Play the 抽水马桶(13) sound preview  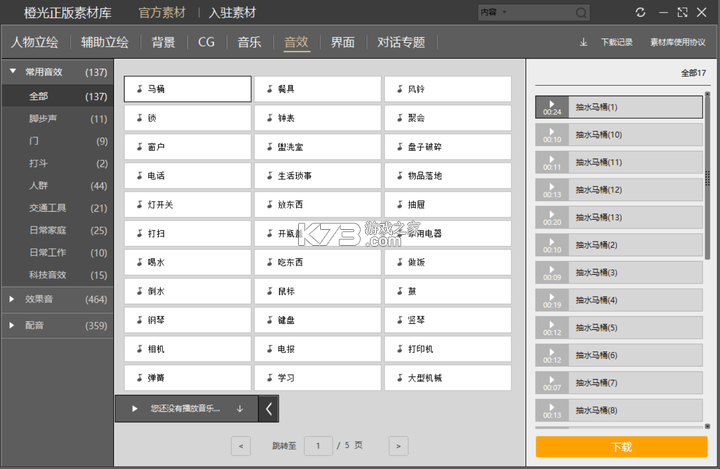tap(552, 217)
